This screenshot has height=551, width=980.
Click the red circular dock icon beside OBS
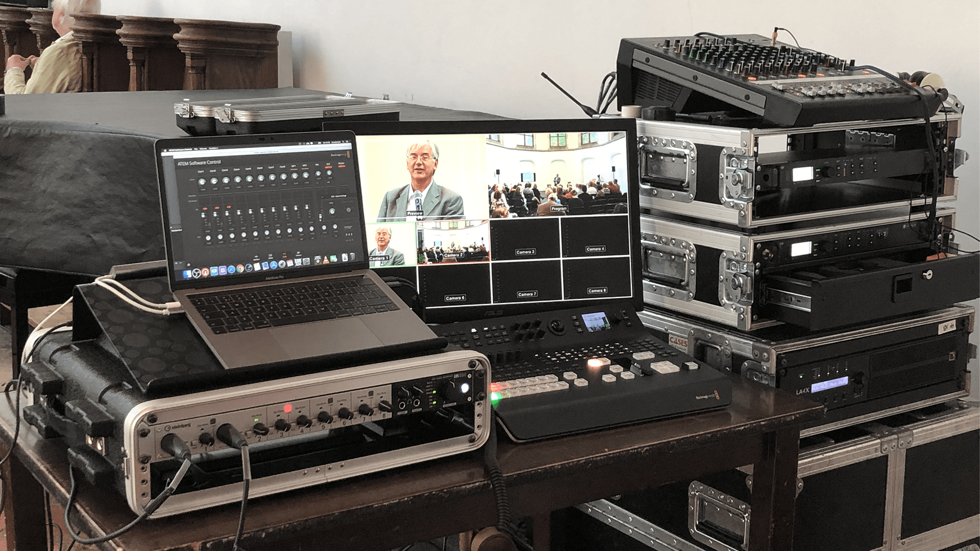[205, 272]
